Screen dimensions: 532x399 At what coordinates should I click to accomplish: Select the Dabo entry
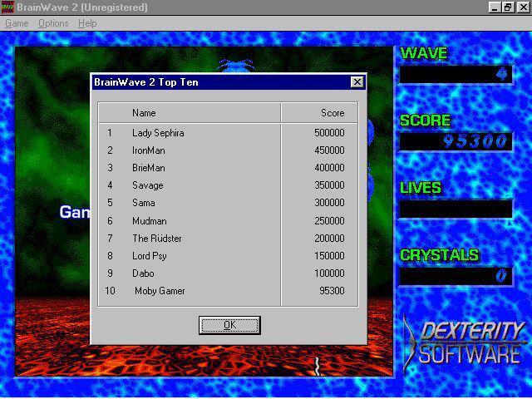click(x=143, y=273)
